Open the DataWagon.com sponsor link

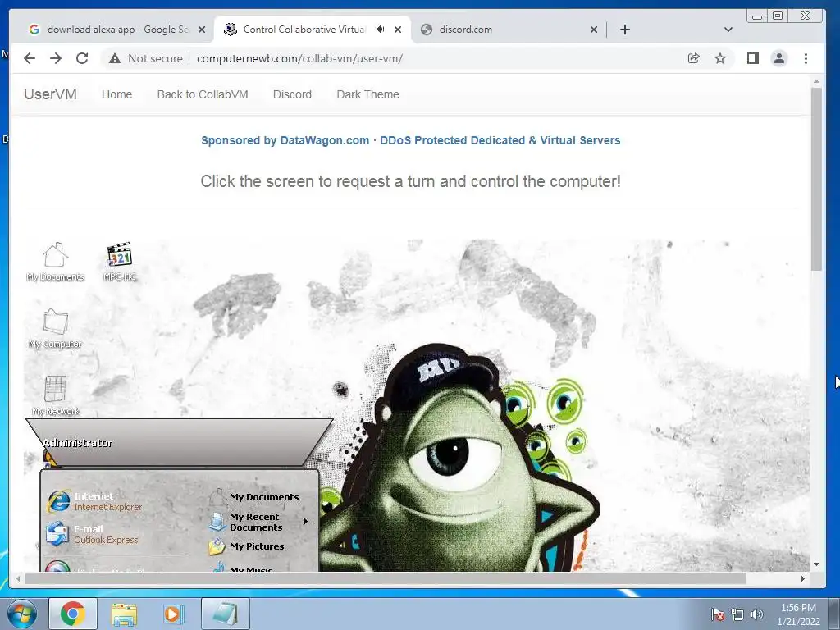pos(410,140)
